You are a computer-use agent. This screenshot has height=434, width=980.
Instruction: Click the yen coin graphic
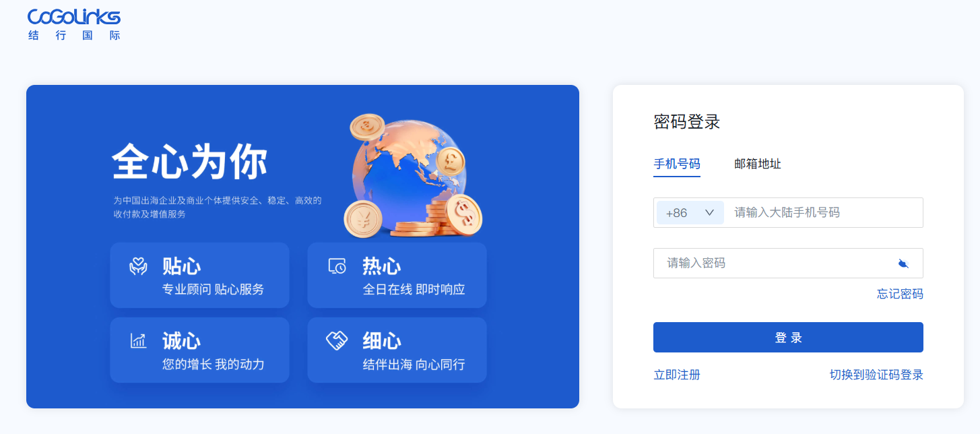[363, 219]
